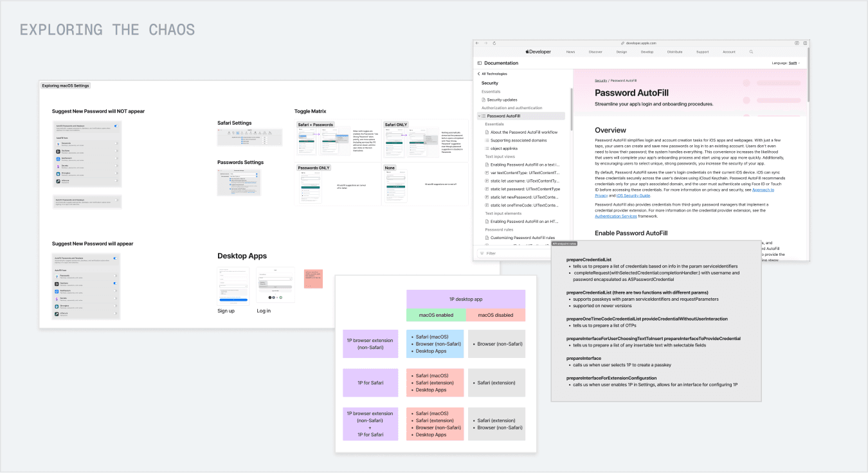Select the purple 1P desktop app block
Screen dimensions: 868x473
tap(466, 299)
